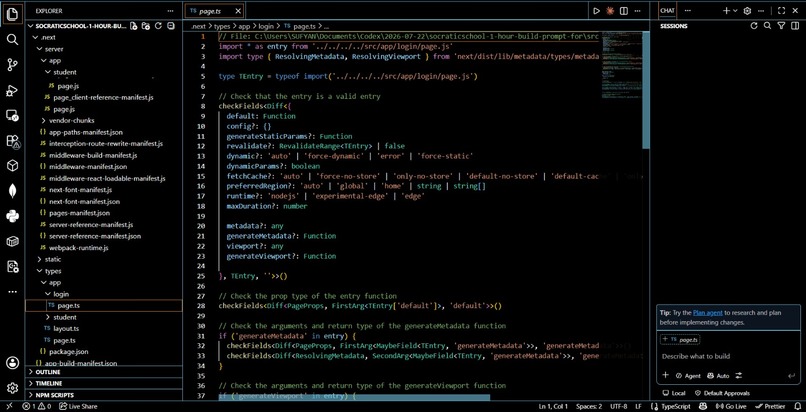Click the editor vertical scrollbar
The image size is (806, 412).
tap(646, 90)
